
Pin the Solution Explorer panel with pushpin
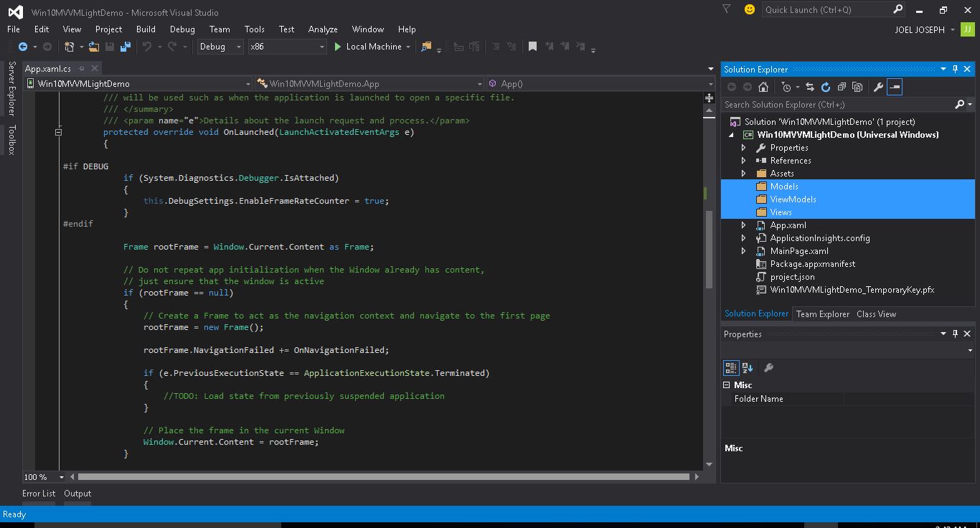(x=955, y=69)
